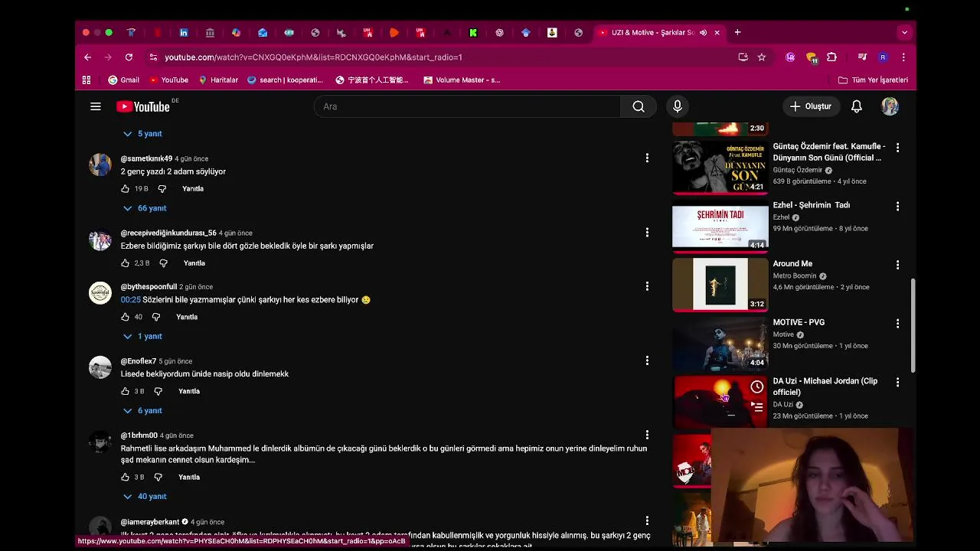Open options for @sametkınık49 comment
Viewport: 980px width, 551px height.
(647, 158)
